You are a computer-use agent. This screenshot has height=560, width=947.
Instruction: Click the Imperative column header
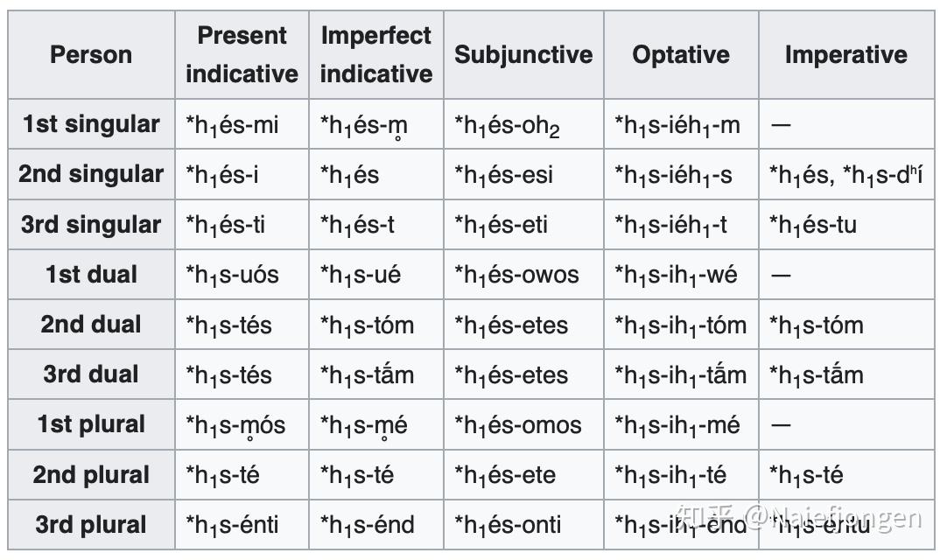click(x=845, y=54)
